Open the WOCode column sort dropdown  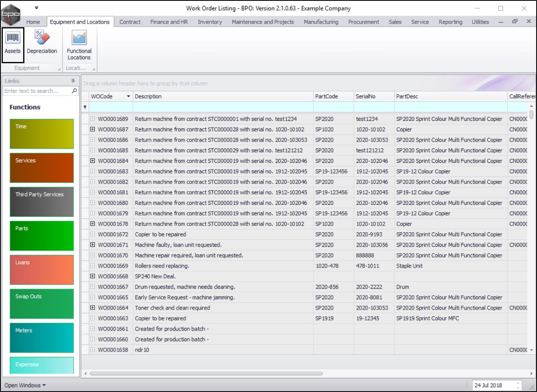[x=128, y=96]
